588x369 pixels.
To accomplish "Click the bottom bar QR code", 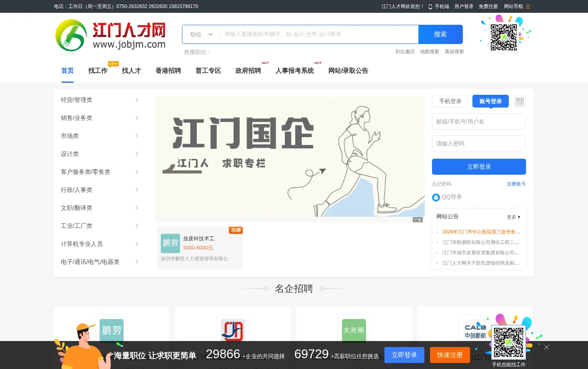I will [508, 342].
